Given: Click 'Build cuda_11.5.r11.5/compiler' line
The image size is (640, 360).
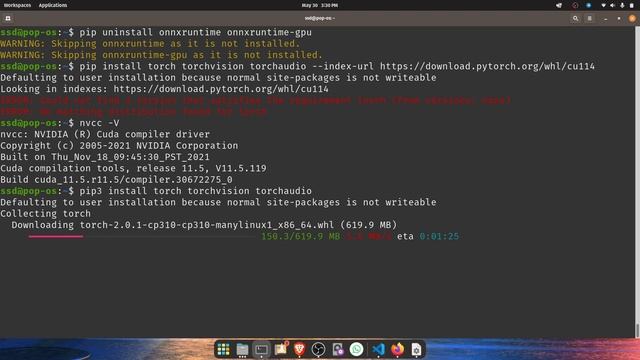Looking at the screenshot, I should [116, 180].
